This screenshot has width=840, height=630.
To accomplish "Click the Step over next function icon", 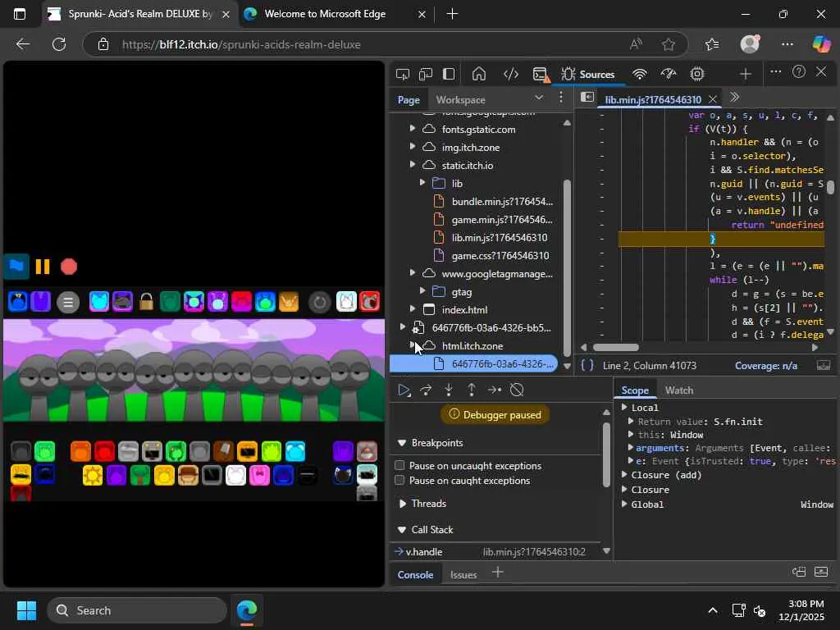I will pos(426,390).
